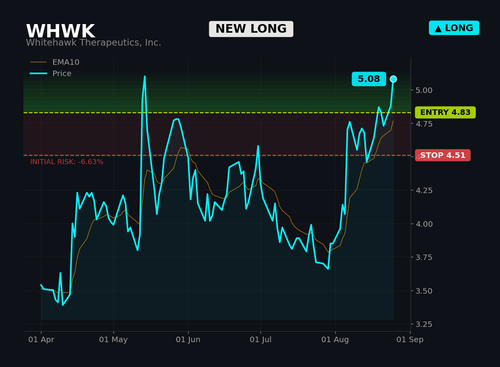
Task: Select the WHWK ticker title
Action: 60,31
